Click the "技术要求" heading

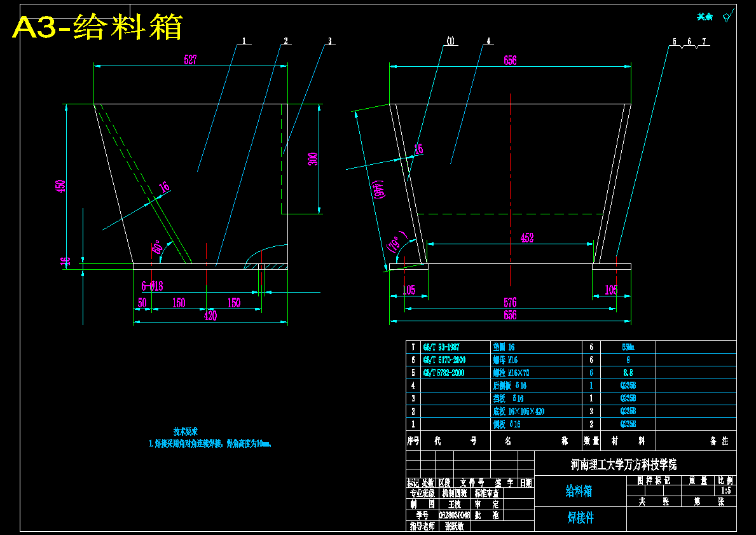click(186, 432)
